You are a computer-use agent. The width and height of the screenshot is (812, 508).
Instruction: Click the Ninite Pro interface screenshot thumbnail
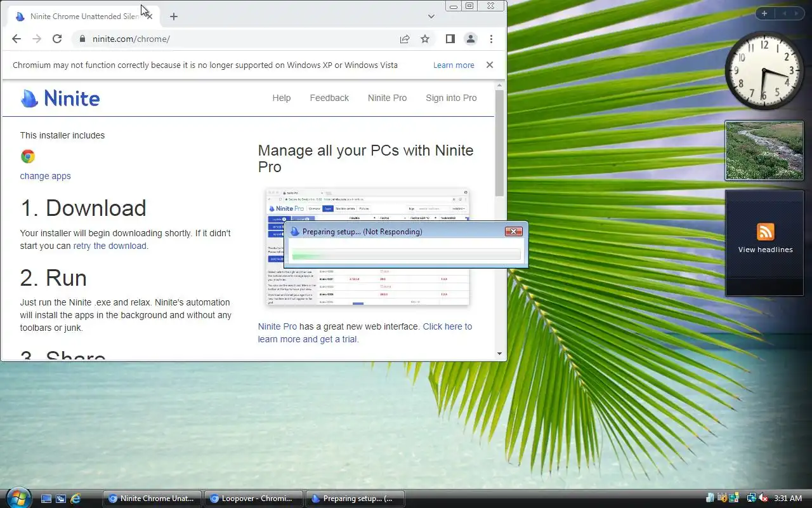click(367, 247)
